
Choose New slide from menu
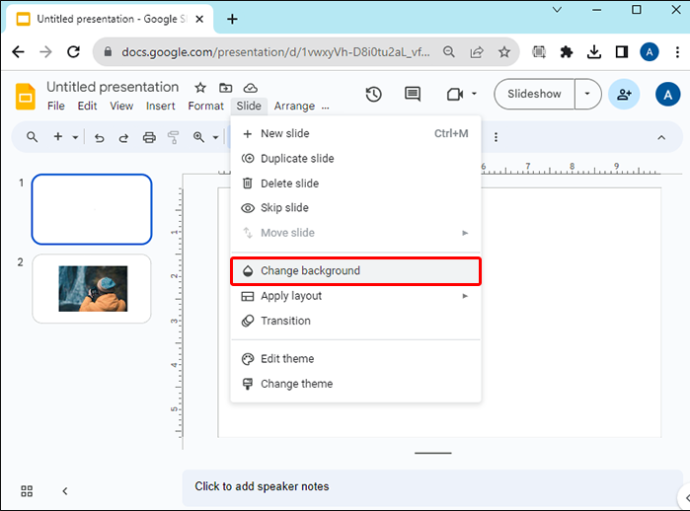pyautogui.click(x=356, y=133)
